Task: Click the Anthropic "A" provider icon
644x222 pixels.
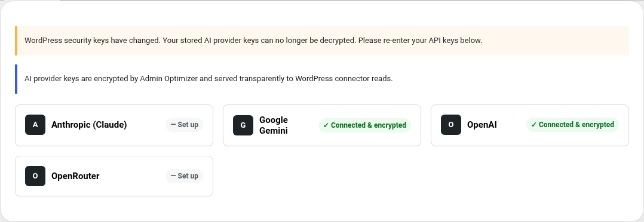Action: click(x=35, y=125)
